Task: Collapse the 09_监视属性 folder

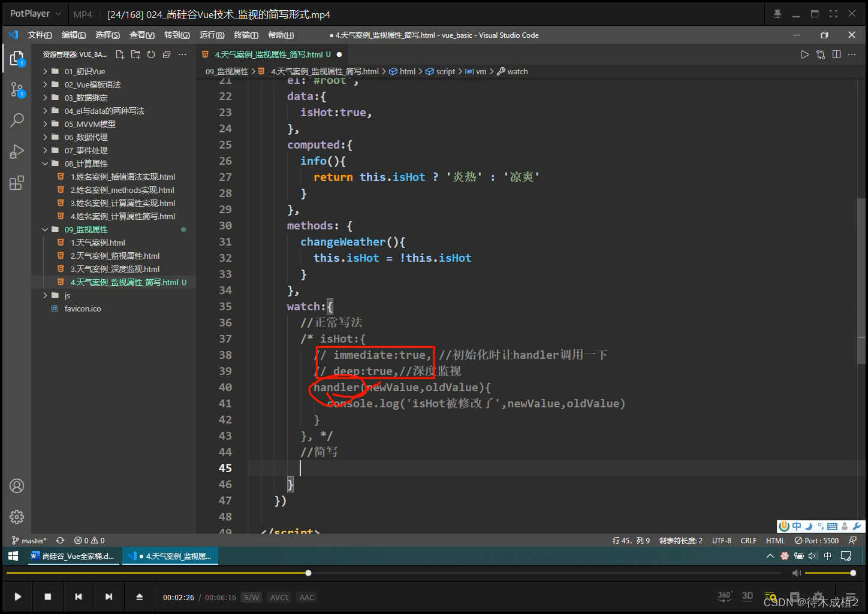Action: coord(45,229)
